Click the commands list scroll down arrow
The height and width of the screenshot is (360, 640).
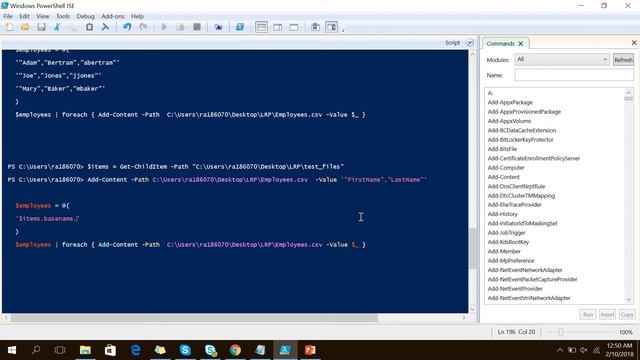click(x=629, y=300)
